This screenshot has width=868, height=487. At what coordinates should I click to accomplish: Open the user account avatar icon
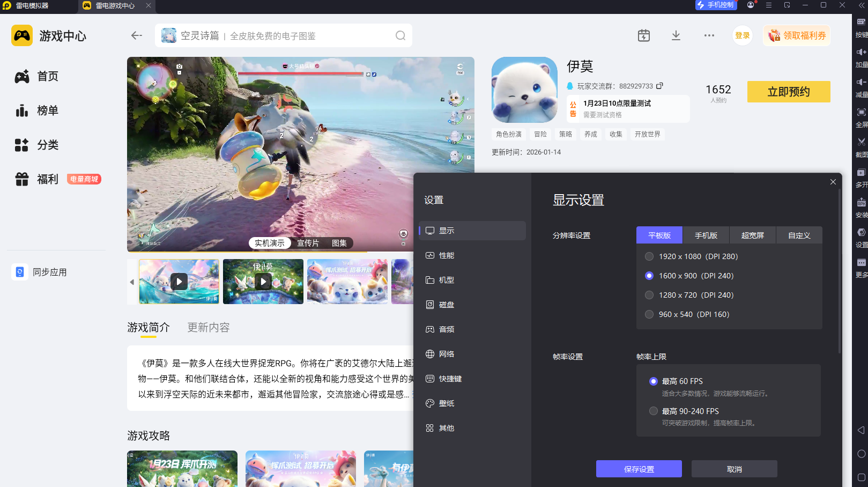click(751, 5)
